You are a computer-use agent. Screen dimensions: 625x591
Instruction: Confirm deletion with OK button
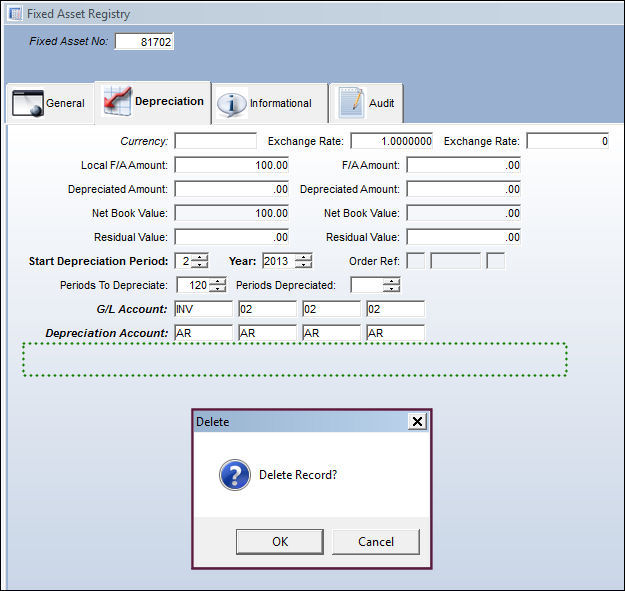280,542
